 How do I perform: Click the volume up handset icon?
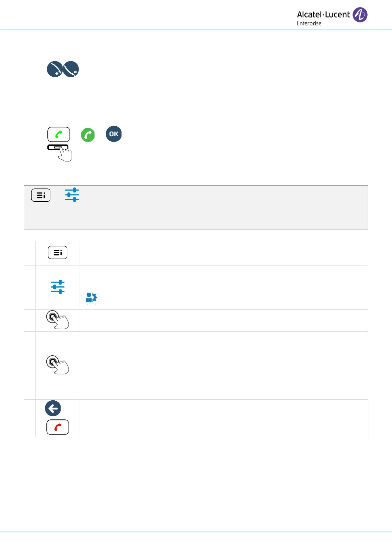55,69
